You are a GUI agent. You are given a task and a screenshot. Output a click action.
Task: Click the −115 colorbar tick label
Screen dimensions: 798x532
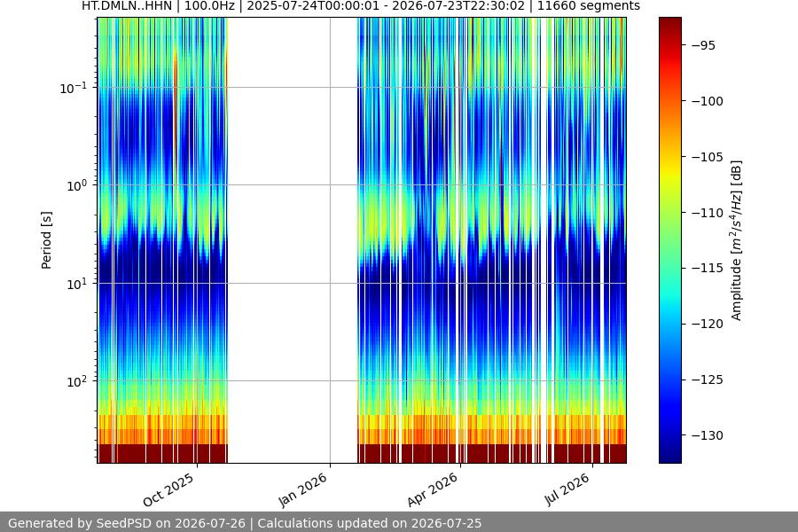[707, 269]
